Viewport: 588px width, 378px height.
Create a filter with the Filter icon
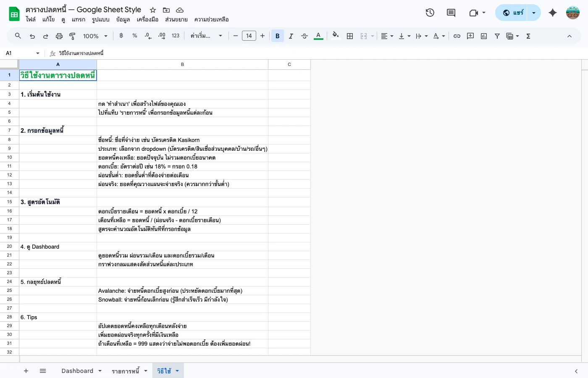coord(497,36)
